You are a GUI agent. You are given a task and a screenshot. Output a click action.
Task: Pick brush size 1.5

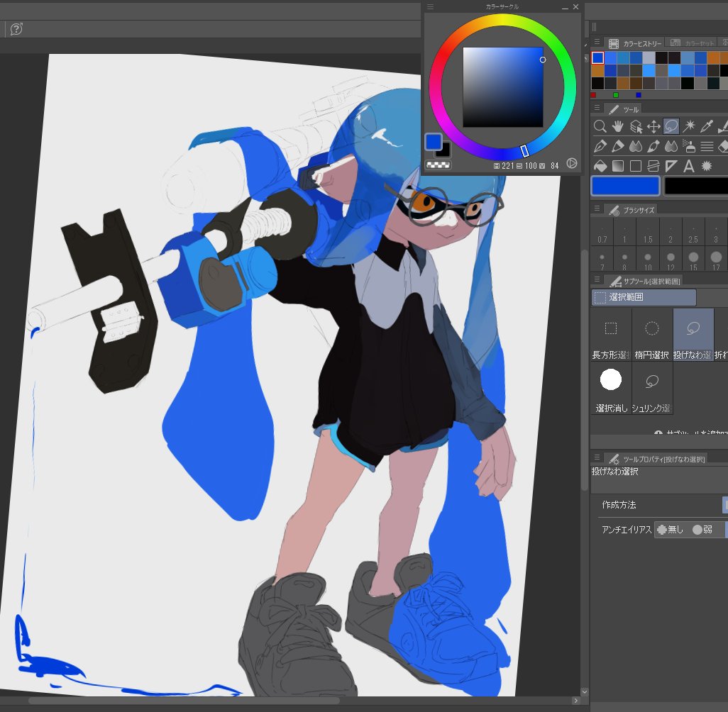(648, 233)
